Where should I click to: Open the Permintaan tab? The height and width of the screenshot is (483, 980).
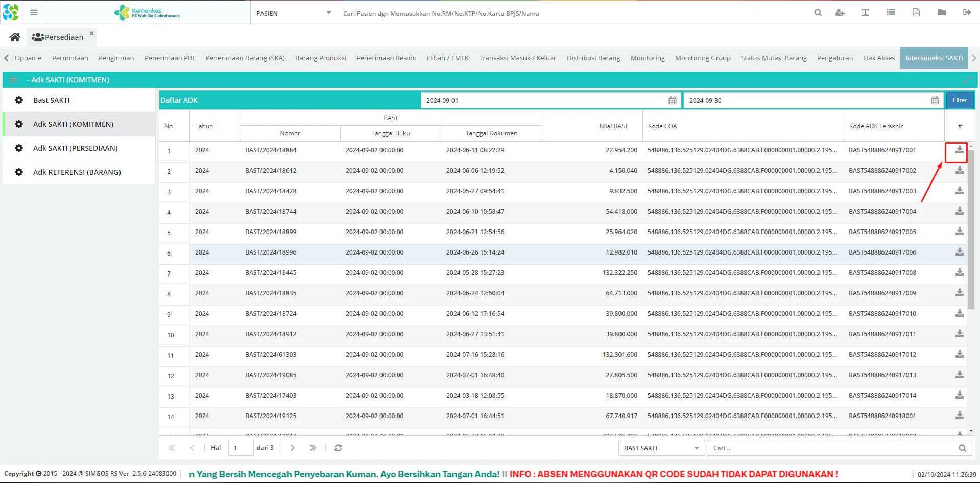point(70,58)
